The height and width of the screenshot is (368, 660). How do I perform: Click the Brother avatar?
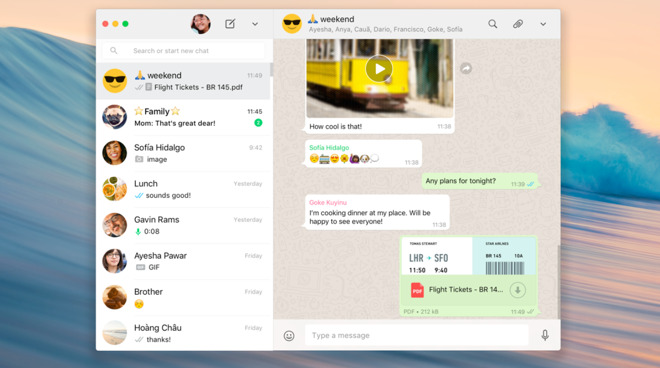point(114,297)
